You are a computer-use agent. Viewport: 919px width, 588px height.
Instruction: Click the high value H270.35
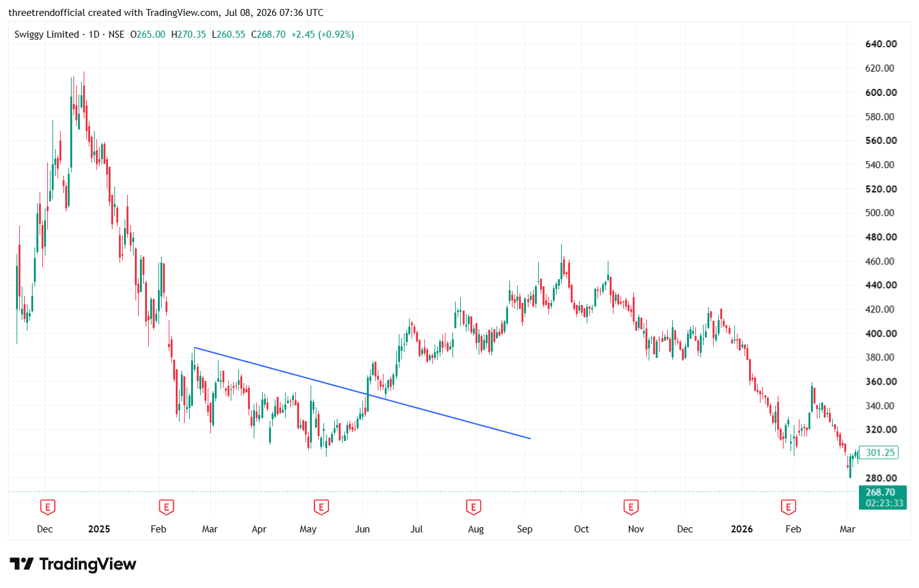[189, 35]
